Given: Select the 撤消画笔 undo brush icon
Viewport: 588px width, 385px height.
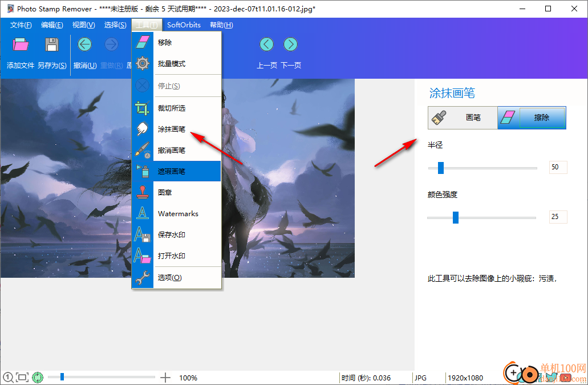Looking at the screenshot, I should click(143, 151).
